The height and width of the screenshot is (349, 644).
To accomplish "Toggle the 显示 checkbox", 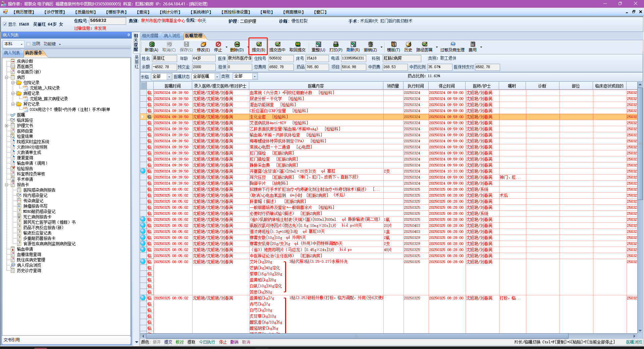I will pyautogui.click(x=5, y=24).
